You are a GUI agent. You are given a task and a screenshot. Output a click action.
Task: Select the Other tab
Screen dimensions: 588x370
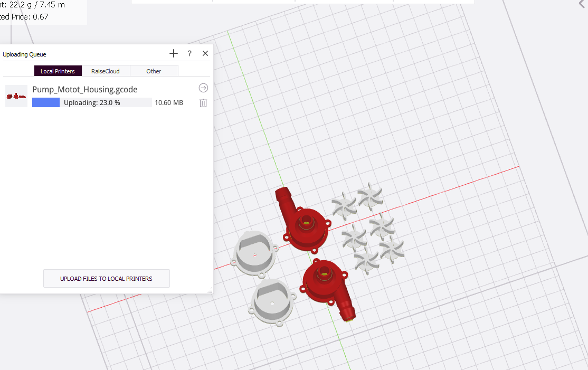tap(154, 71)
